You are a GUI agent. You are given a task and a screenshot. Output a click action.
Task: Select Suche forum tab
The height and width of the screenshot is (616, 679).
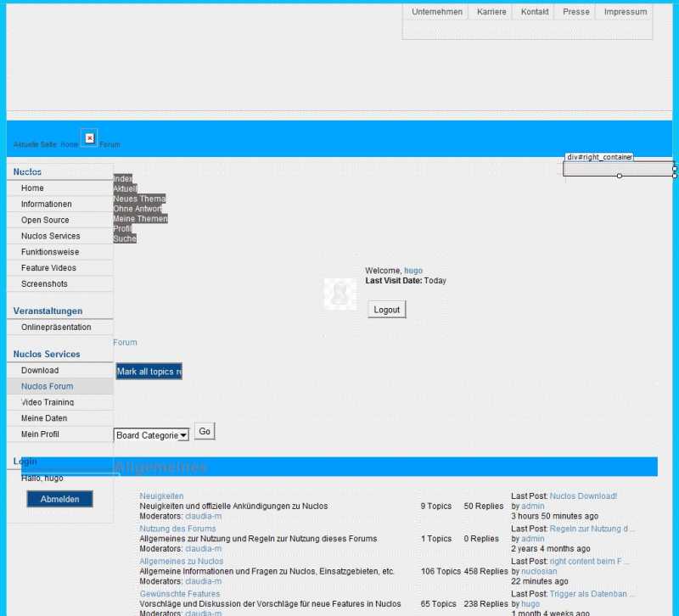pyautogui.click(x=125, y=238)
